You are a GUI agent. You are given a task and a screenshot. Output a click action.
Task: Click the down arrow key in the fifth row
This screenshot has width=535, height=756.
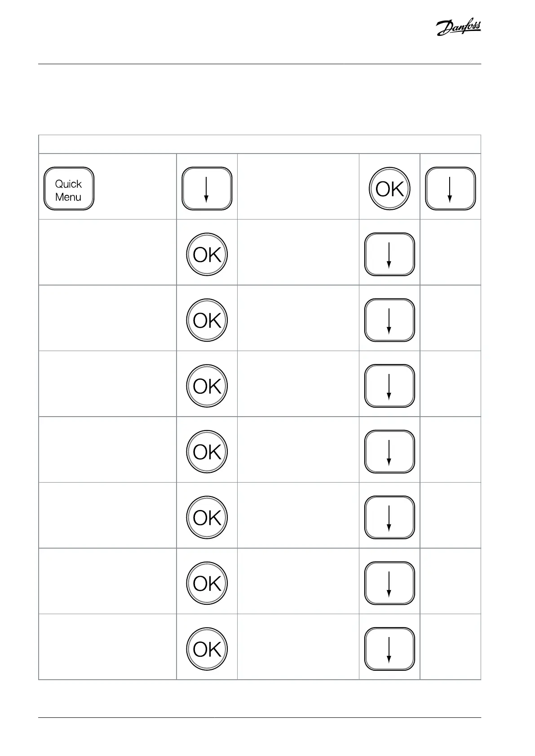click(389, 452)
